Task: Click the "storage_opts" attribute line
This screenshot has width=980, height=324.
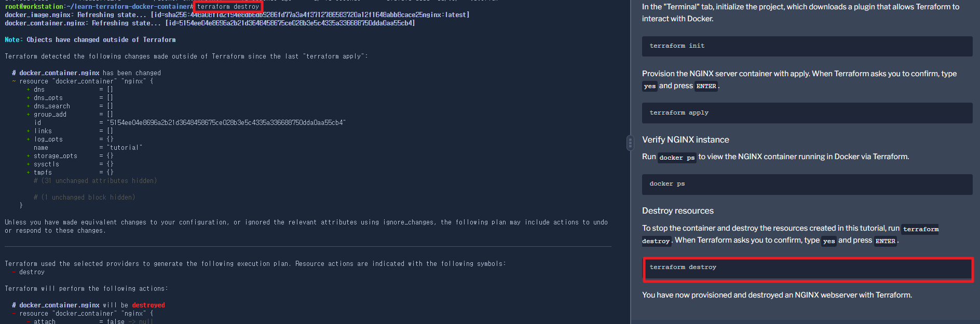Action: click(70, 156)
